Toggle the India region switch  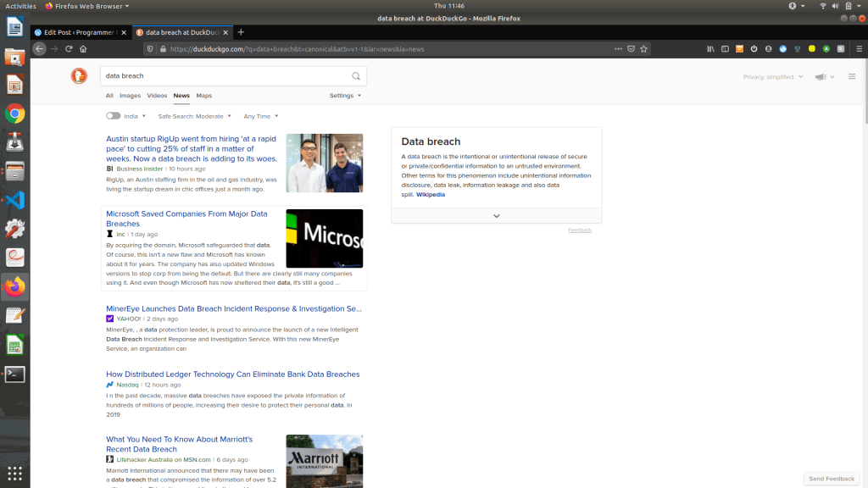pyautogui.click(x=113, y=116)
